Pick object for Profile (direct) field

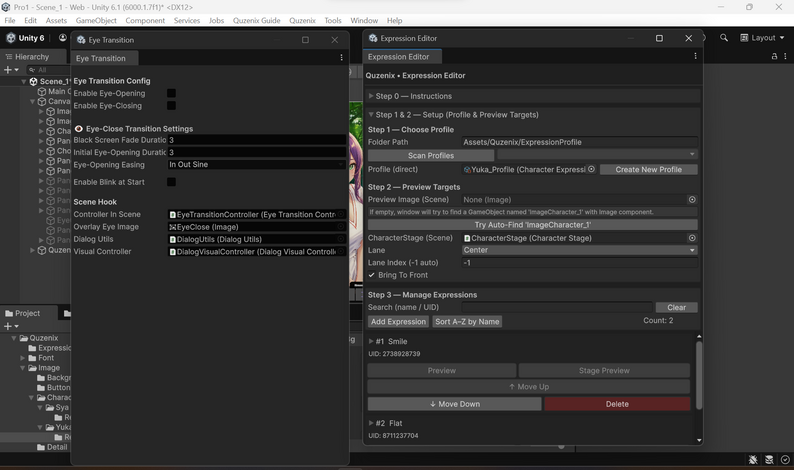tap(591, 169)
